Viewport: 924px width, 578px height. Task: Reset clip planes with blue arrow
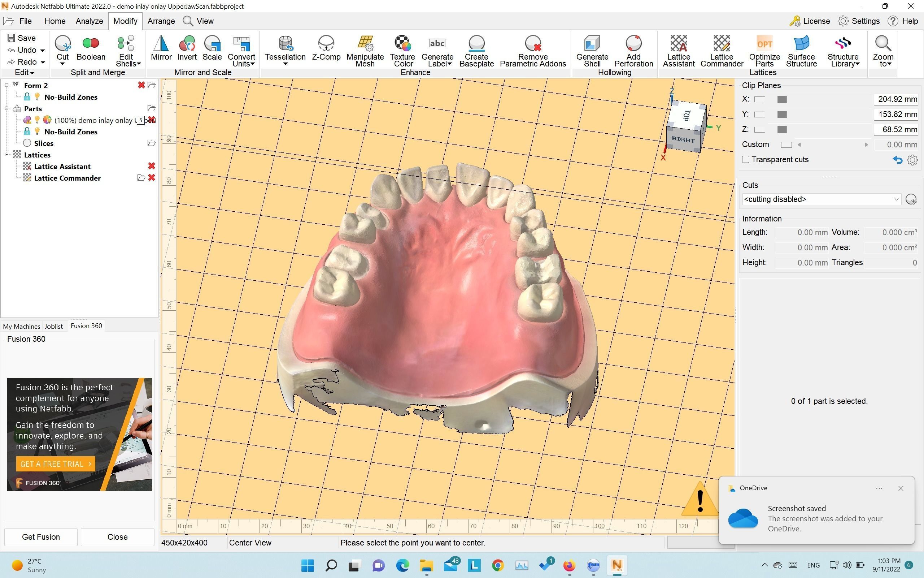coord(897,160)
